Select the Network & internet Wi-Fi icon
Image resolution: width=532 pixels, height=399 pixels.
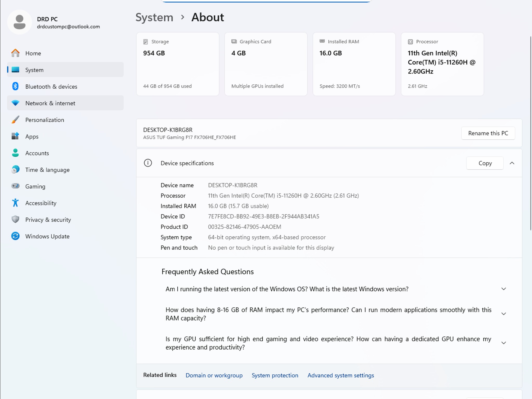coord(15,103)
